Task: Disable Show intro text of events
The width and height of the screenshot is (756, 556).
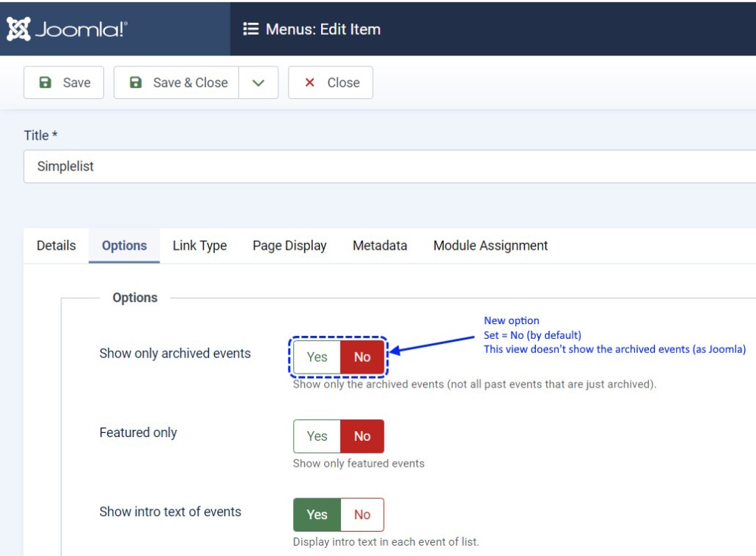Action: click(x=362, y=515)
